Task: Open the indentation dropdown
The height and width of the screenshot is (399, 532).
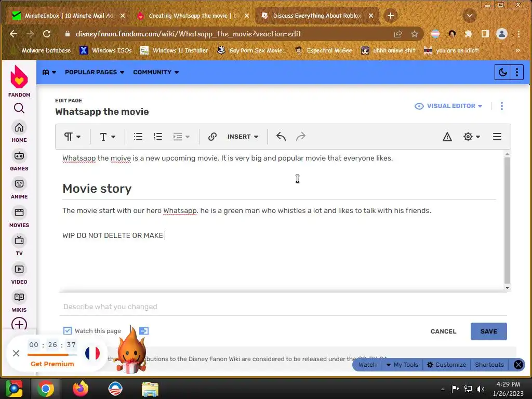Action: (181, 137)
